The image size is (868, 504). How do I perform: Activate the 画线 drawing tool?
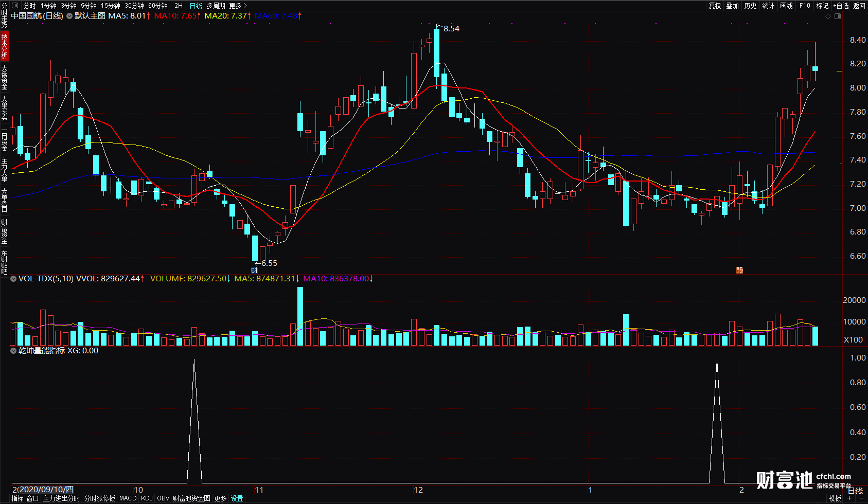(x=787, y=6)
